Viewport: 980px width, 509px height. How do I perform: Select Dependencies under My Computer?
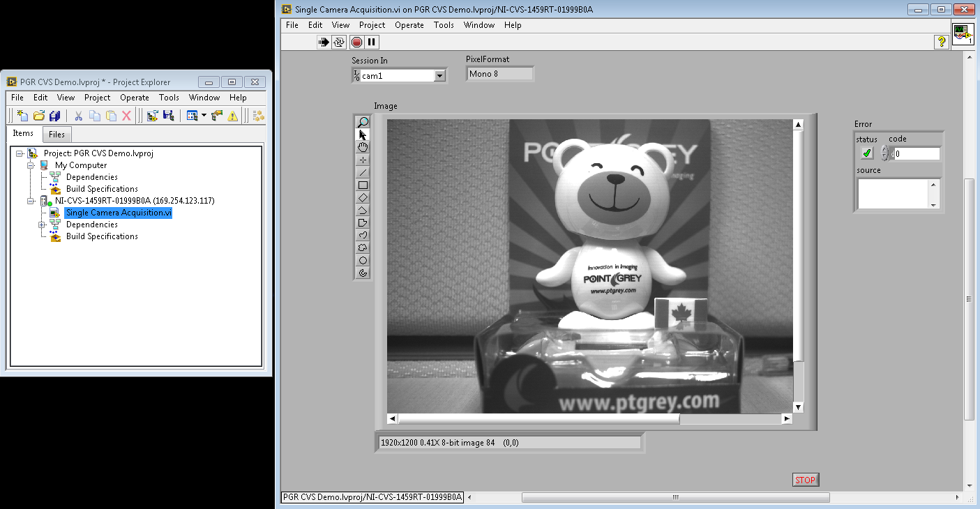coord(92,177)
